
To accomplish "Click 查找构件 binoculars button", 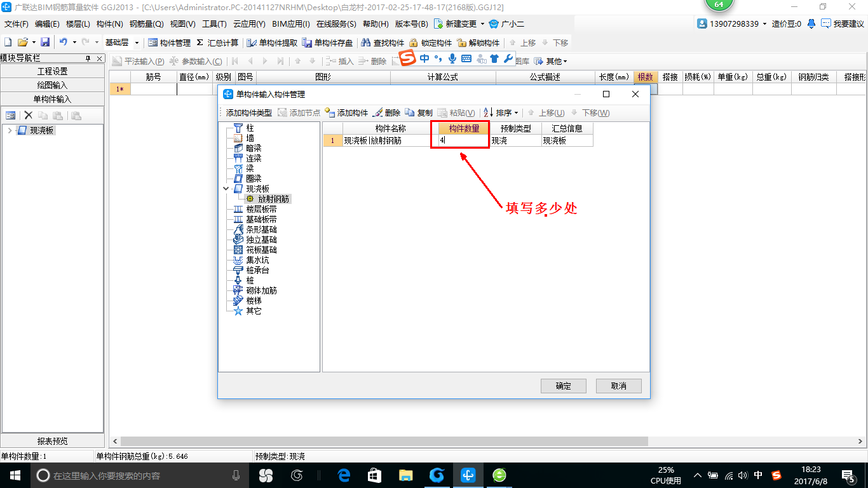I will click(x=383, y=43).
